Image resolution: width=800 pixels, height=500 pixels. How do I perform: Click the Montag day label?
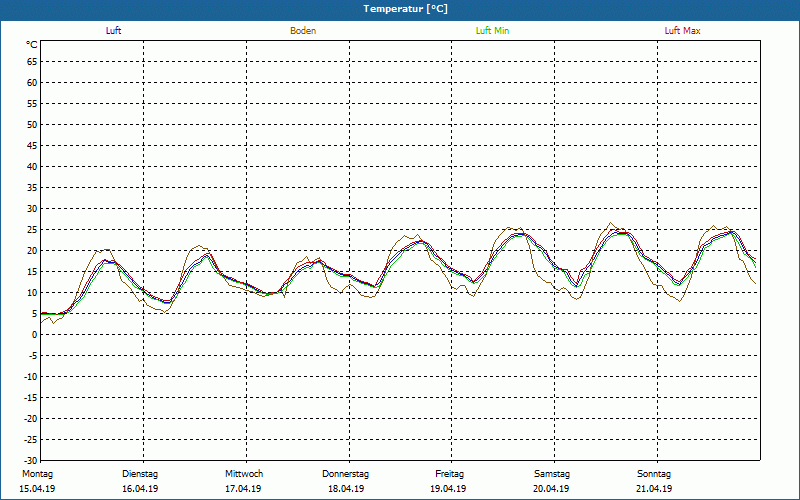click(37, 474)
